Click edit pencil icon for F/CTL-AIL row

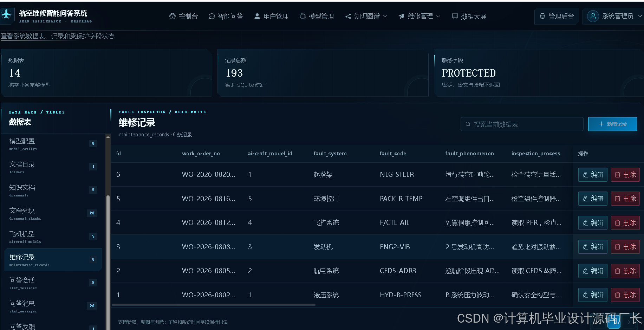585,223
